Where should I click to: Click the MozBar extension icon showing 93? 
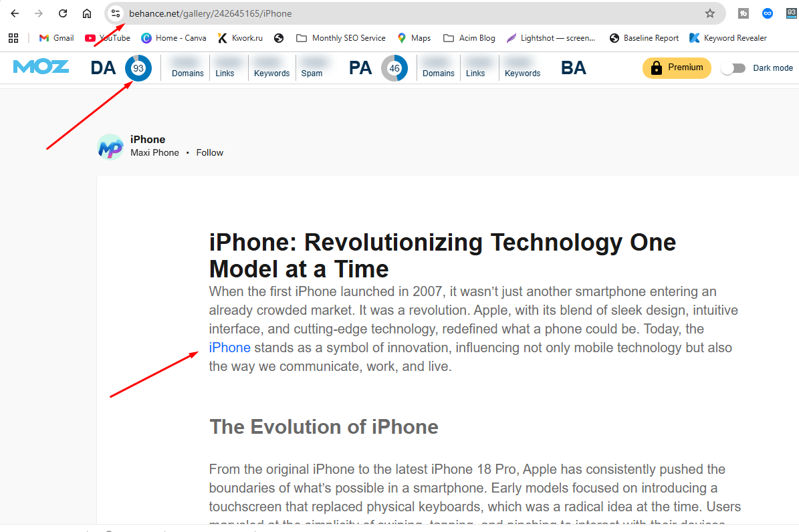coord(792,13)
